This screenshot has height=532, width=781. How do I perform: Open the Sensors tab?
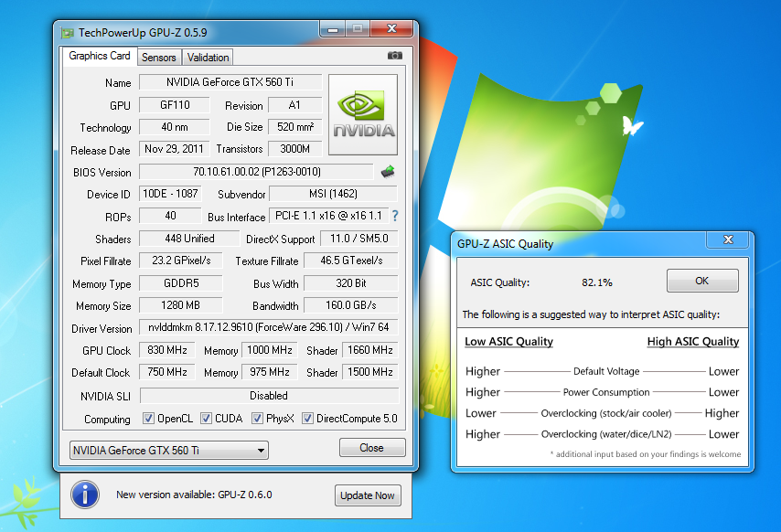click(x=159, y=58)
